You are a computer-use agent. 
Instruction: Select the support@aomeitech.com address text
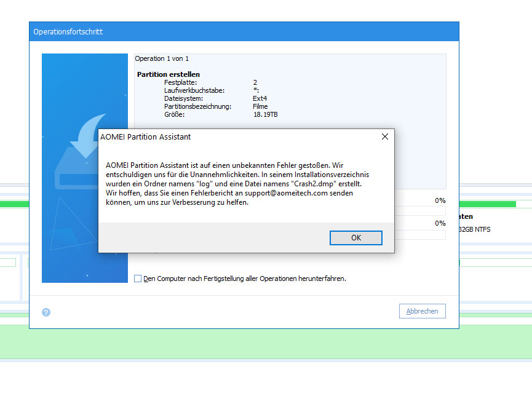tap(286, 193)
